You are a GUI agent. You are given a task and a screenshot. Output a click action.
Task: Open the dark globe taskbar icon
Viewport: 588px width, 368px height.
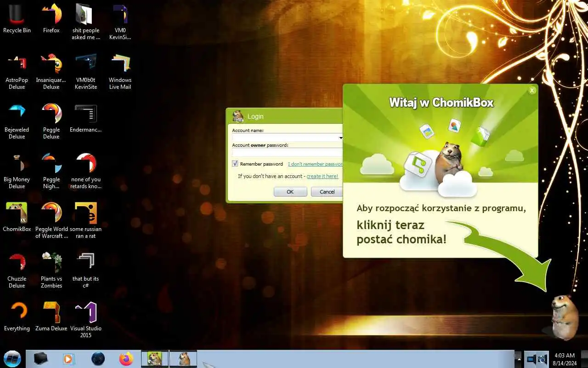[98, 358]
